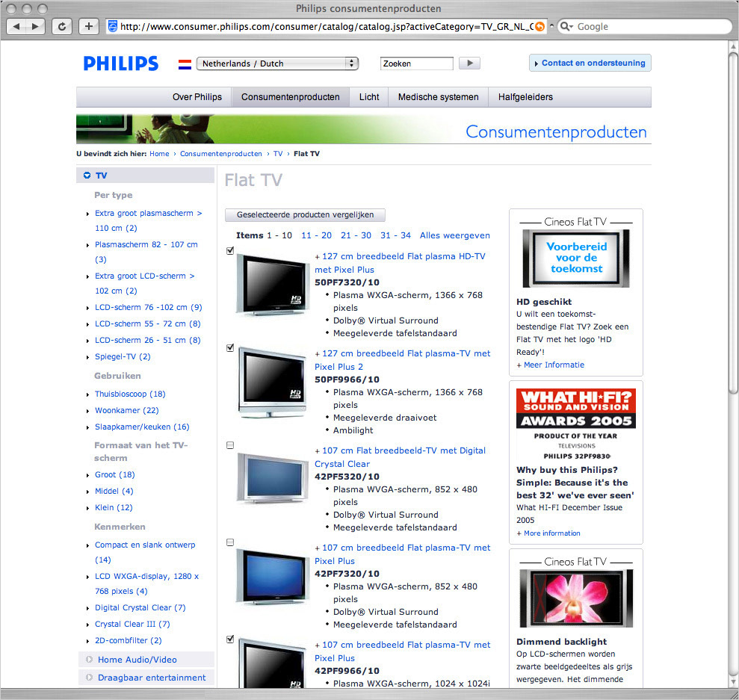739x700 pixels.
Task: Open thumbnail of 50PF7320/10 TV
Action: (x=272, y=285)
